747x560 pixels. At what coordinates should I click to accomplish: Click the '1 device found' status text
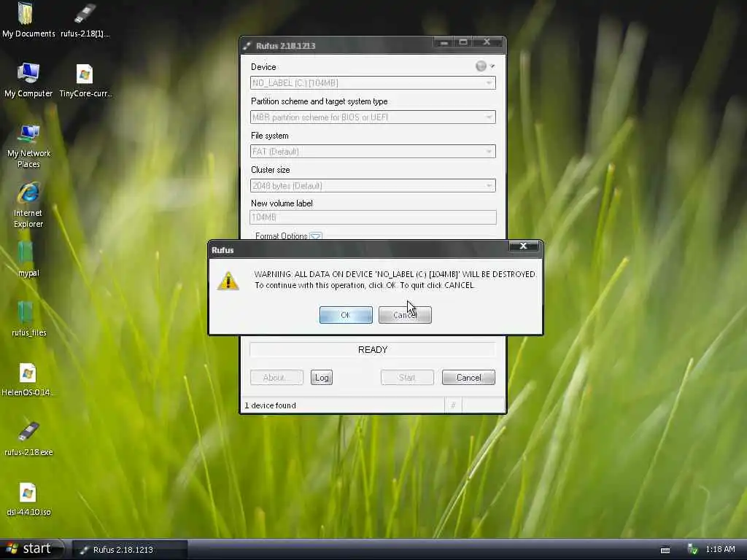coord(270,405)
